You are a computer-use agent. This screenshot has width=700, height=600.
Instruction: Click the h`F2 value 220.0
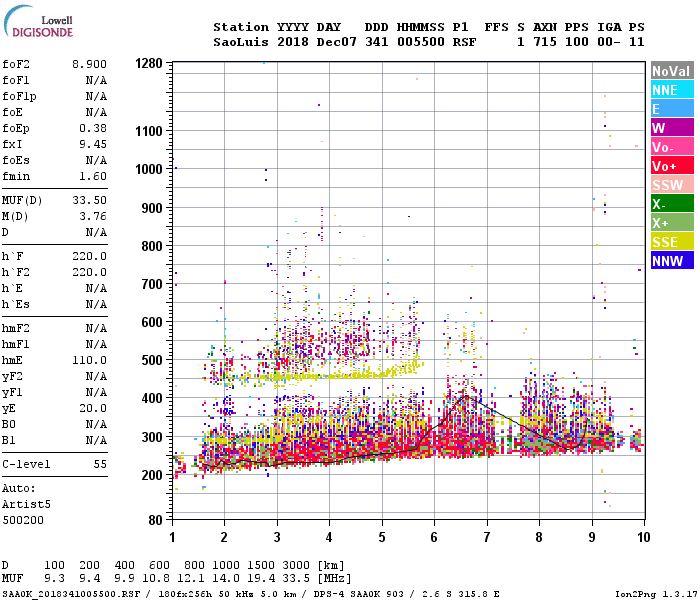tap(89, 272)
